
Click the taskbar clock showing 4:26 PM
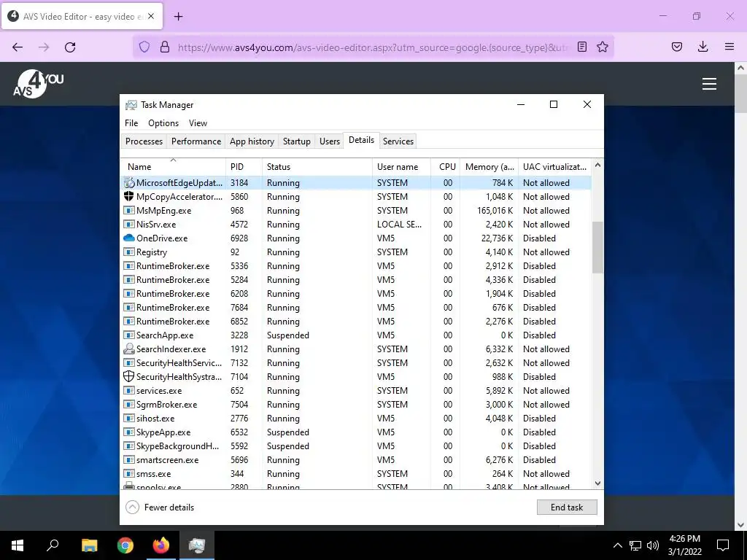tap(684, 545)
